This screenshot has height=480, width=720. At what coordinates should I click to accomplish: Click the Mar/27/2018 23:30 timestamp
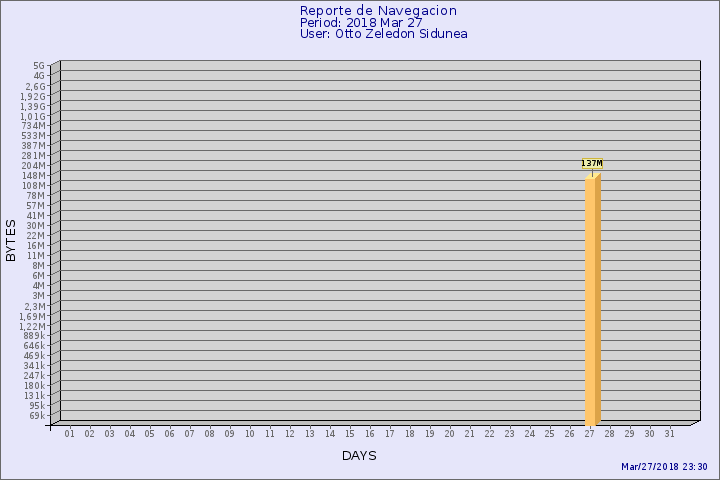[x=664, y=467]
